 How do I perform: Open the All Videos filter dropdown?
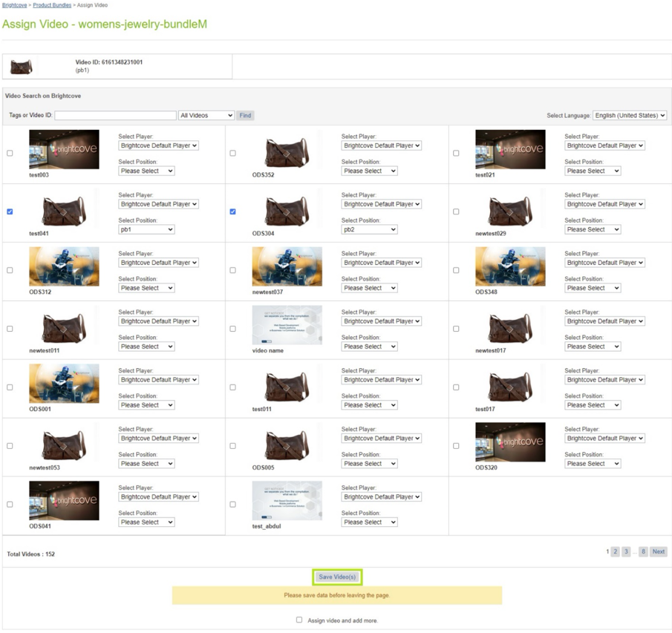(x=206, y=115)
